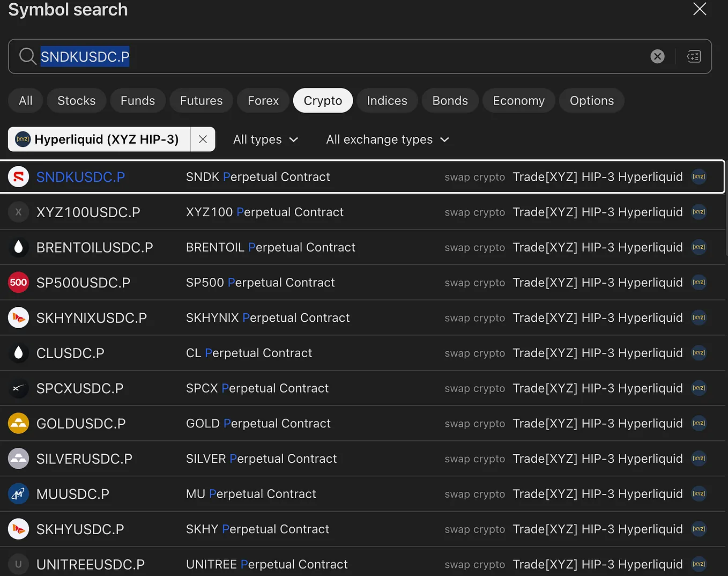
Task: Clear the search field with the X icon
Action: tap(657, 56)
